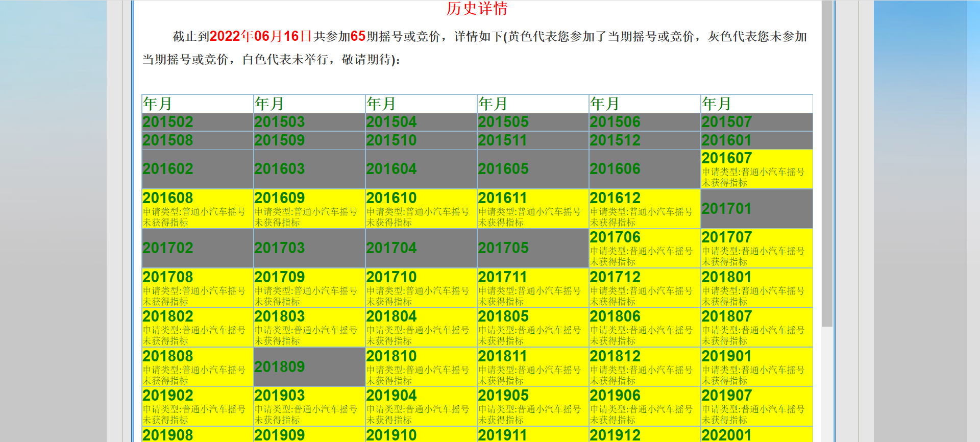Screen dimensions: 980x442
Task: Click the vertical scrollbar thumb
Action: (x=827, y=163)
